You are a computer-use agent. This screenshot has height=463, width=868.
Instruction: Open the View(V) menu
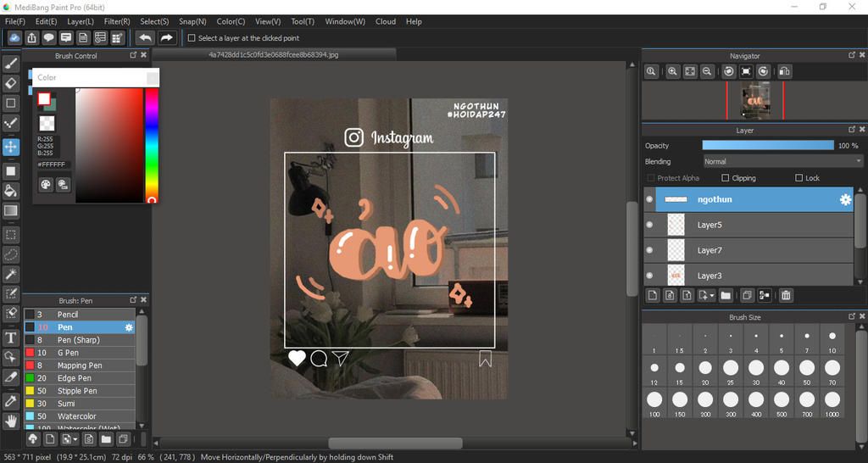click(x=268, y=21)
